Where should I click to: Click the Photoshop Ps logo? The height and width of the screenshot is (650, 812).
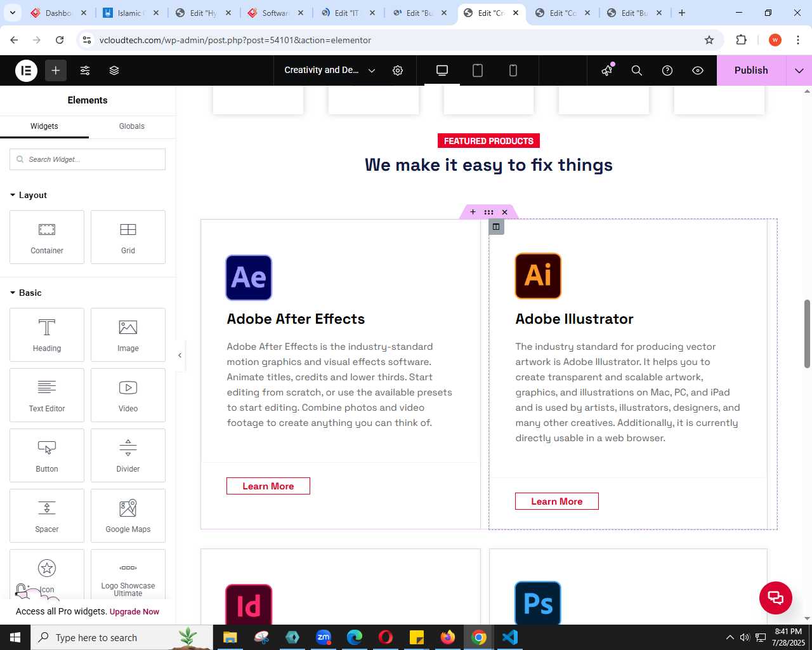point(538,603)
